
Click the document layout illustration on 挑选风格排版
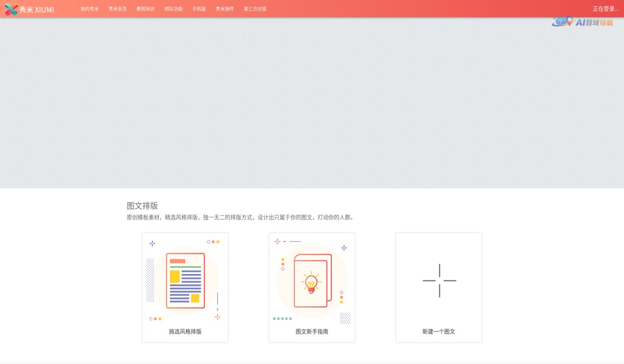185,280
